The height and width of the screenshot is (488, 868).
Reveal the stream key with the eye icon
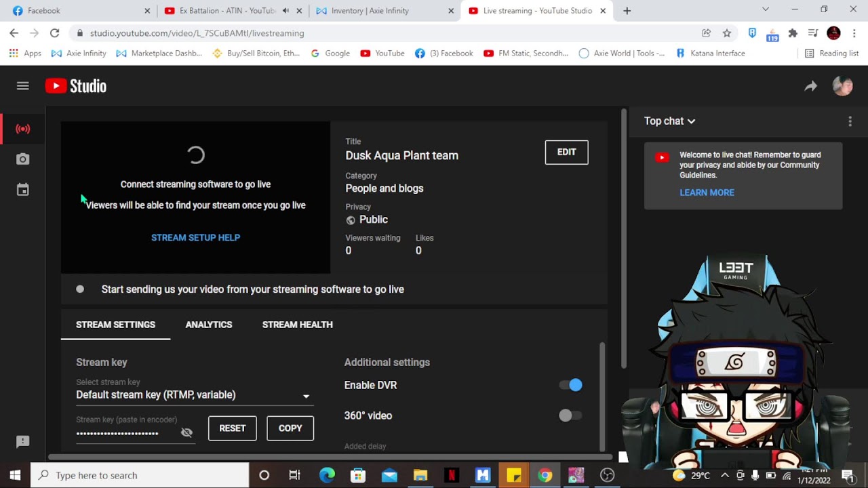[x=186, y=432]
